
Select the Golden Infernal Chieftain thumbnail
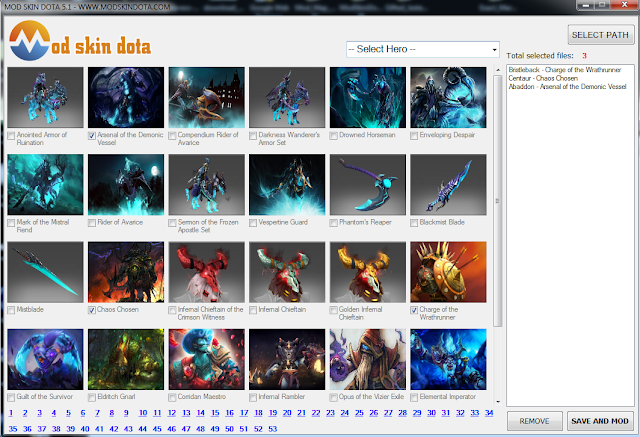coord(368,272)
